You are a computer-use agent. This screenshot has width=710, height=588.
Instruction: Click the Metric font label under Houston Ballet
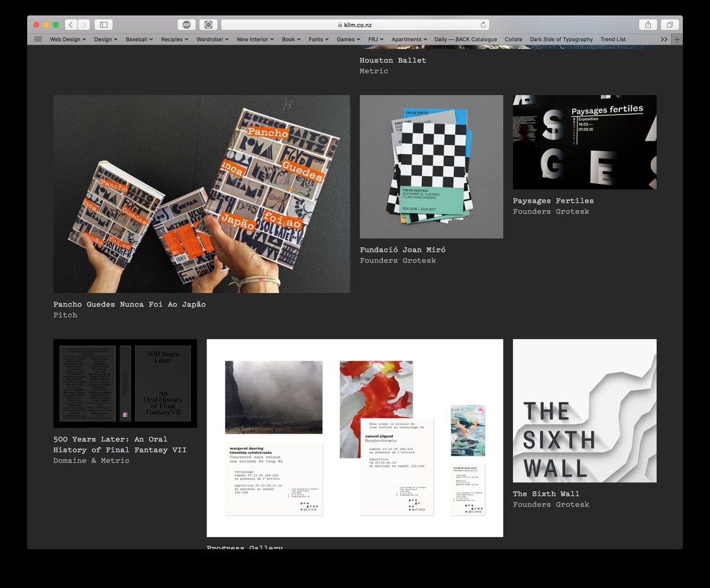click(374, 71)
